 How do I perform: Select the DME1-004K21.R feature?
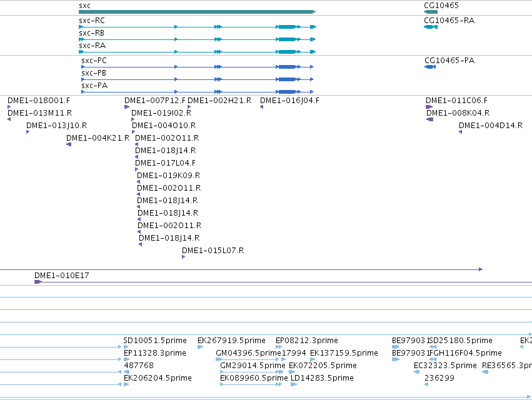(69, 144)
